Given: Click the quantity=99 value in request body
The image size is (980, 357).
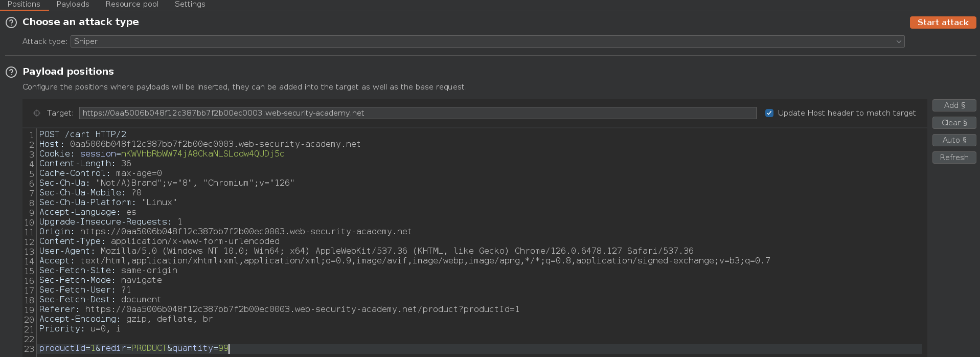Looking at the screenshot, I should pos(223,348).
